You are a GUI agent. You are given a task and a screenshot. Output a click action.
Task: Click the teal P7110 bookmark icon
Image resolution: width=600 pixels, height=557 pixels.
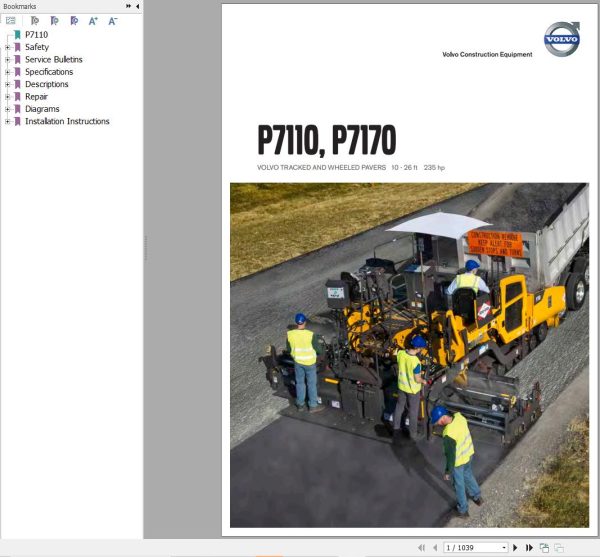[x=17, y=35]
